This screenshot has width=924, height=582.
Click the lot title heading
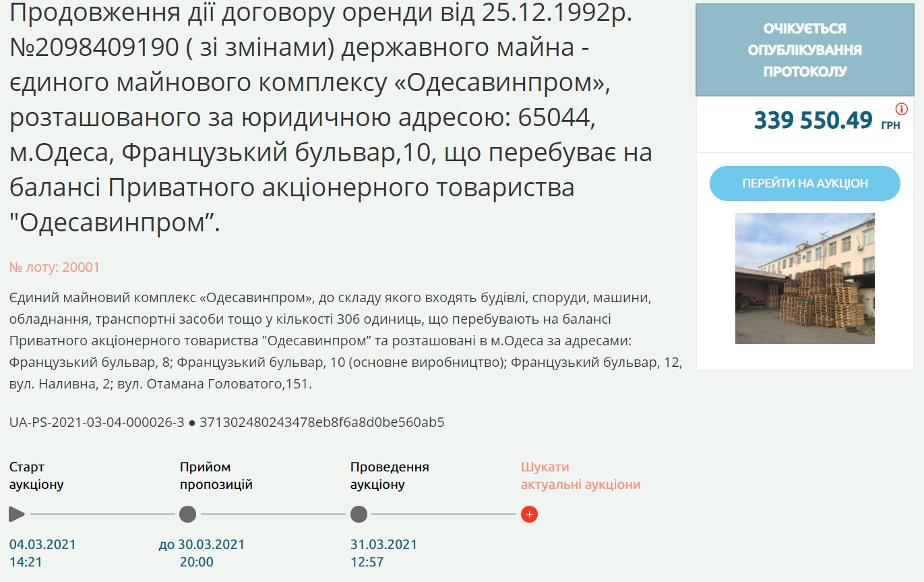click(x=331, y=119)
